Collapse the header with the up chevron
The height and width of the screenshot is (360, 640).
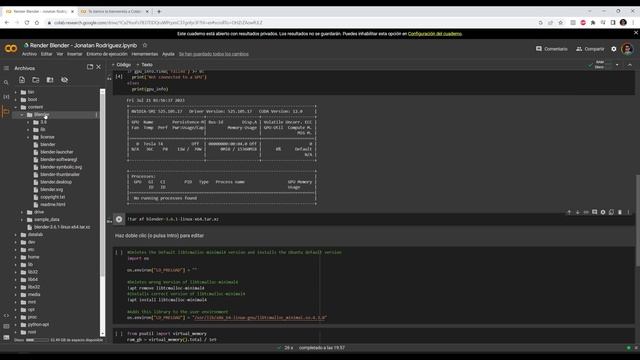tap(630, 65)
